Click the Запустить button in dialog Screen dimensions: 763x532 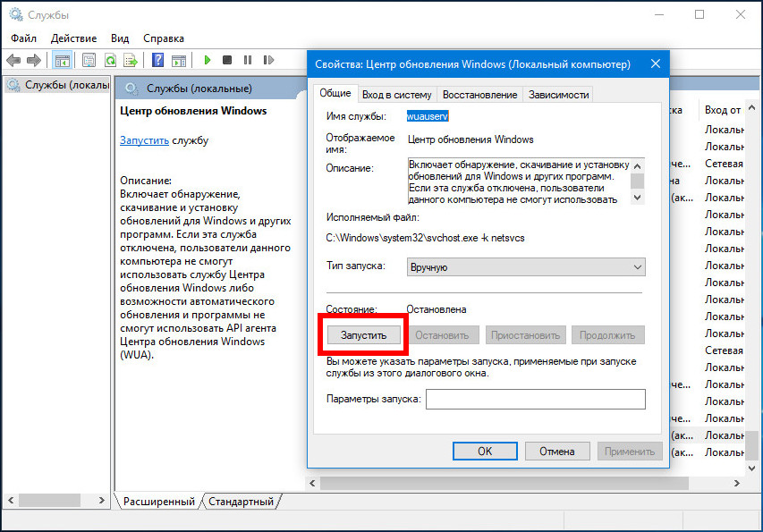click(363, 335)
